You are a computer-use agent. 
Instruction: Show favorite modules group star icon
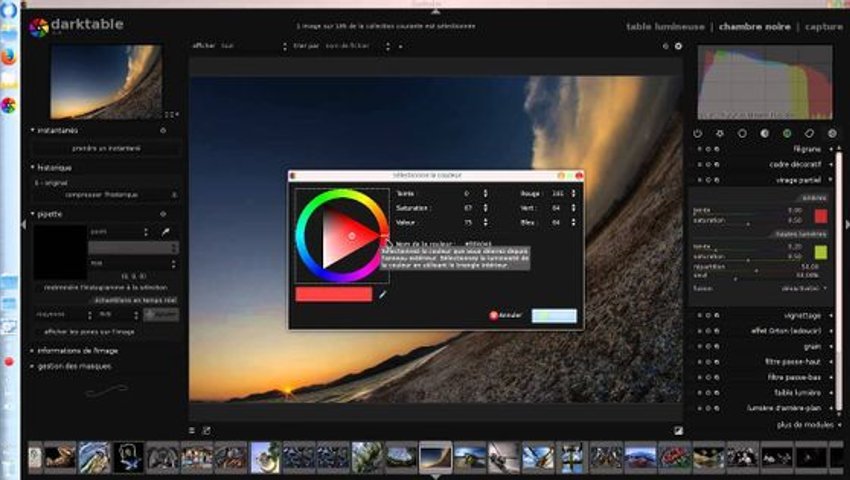tap(720, 133)
